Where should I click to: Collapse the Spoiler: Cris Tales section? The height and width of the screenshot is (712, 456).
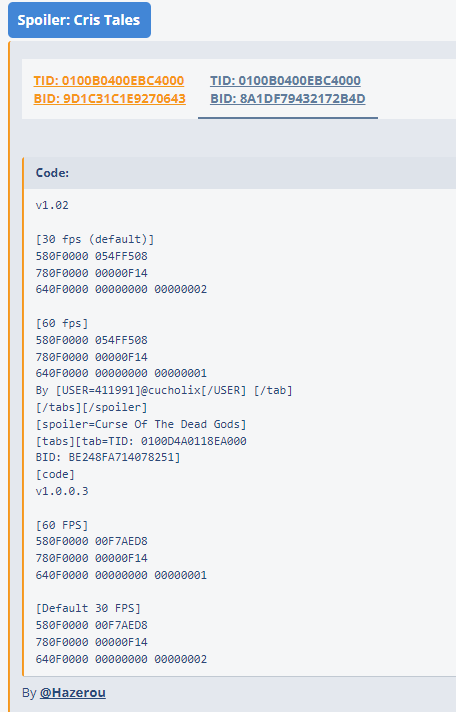79,20
